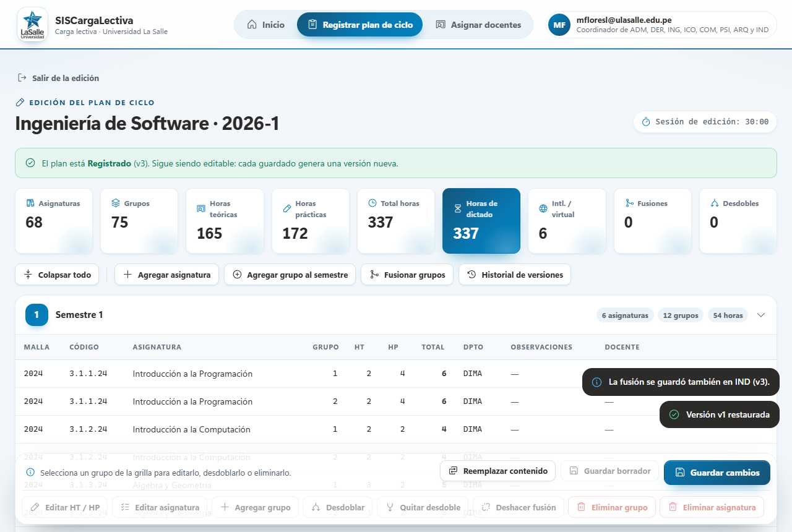Collapse Semestre 1 with the chevron

click(x=761, y=315)
